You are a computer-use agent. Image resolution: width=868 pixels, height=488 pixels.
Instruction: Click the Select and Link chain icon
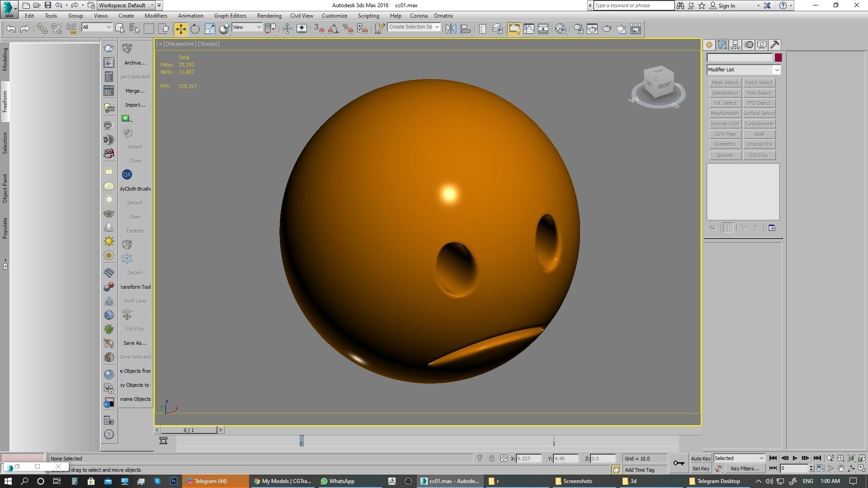click(42, 29)
